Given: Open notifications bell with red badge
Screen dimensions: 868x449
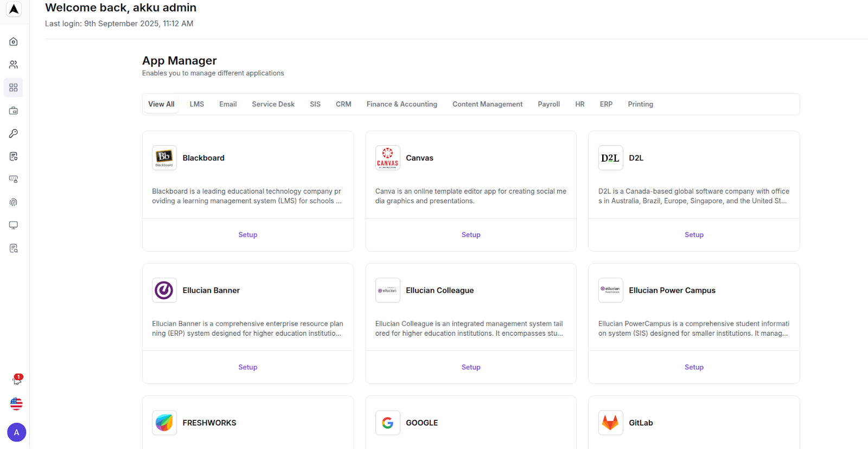Looking at the screenshot, I should point(17,380).
